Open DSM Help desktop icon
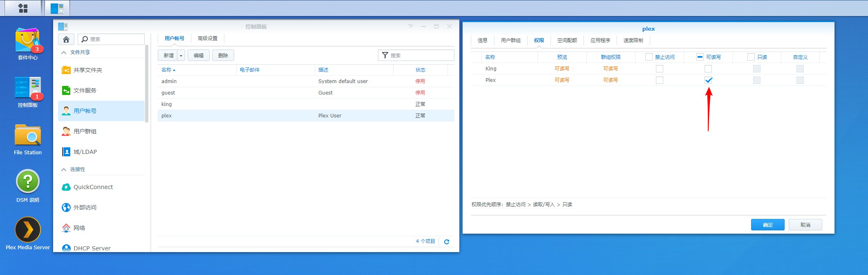868x275 pixels. click(28, 182)
